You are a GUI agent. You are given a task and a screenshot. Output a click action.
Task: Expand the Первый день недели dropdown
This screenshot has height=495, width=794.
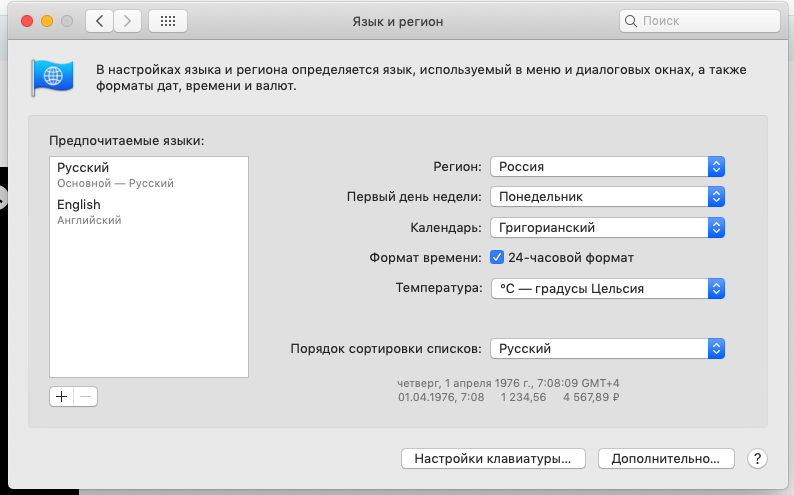point(607,197)
